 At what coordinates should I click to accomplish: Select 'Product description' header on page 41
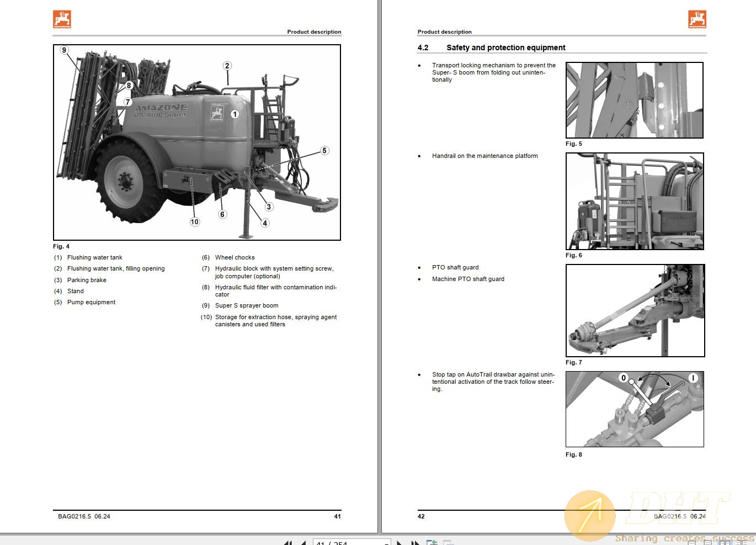(x=314, y=32)
